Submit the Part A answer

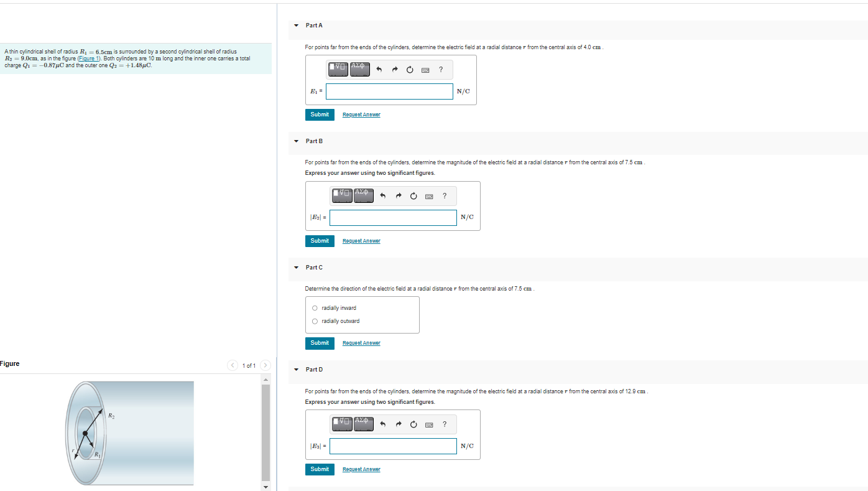pos(320,115)
